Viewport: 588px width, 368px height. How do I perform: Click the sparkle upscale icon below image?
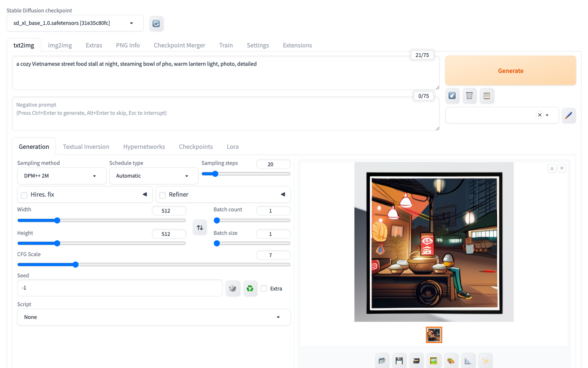(x=485, y=361)
